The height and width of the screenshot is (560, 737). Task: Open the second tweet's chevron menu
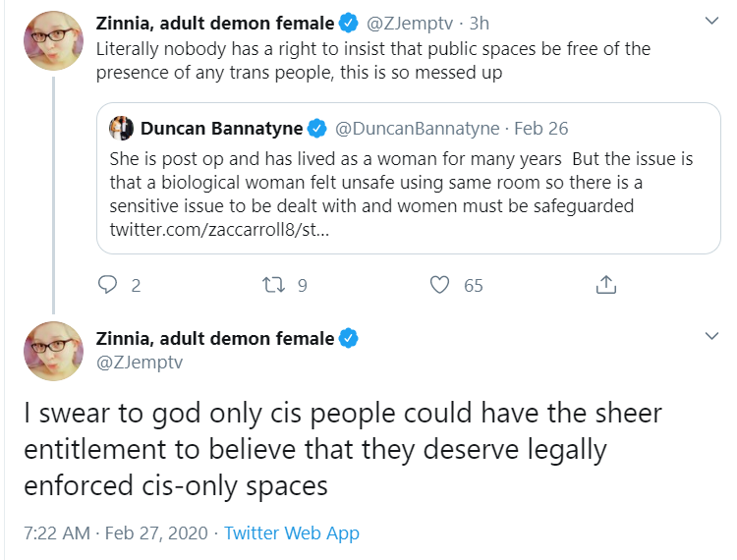[711, 336]
